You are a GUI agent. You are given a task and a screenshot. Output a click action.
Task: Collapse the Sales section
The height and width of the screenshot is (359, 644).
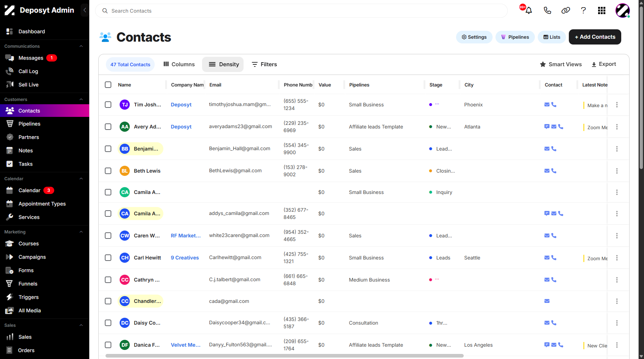[81, 325]
